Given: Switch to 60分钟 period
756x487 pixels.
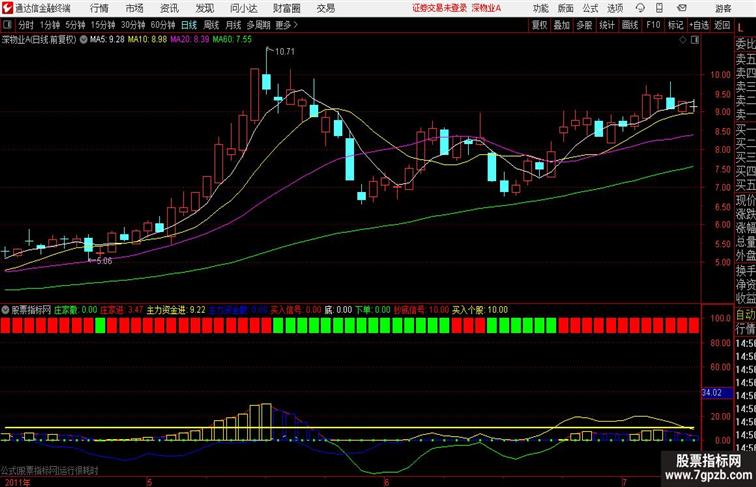Looking at the screenshot, I should click(x=163, y=25).
